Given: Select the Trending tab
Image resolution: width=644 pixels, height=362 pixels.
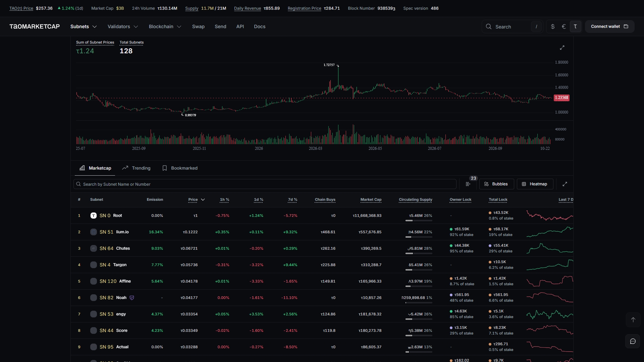Looking at the screenshot, I should click(136, 168).
